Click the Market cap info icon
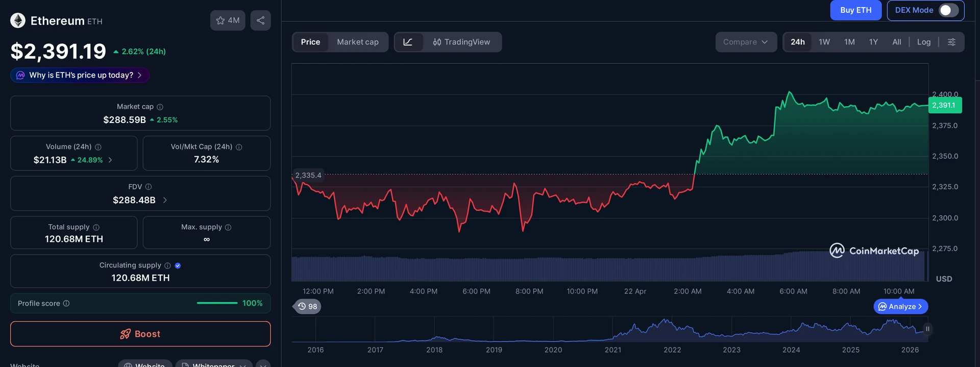980x367 pixels. pyautogui.click(x=160, y=107)
